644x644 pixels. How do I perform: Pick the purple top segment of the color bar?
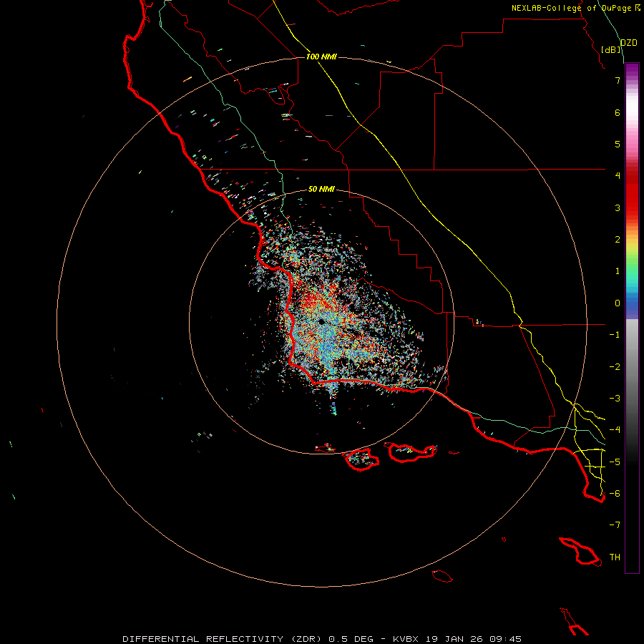pos(632,72)
